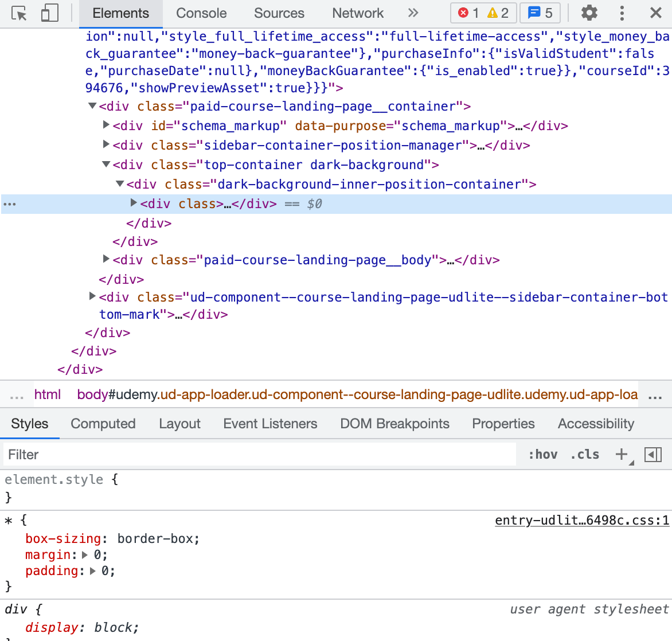Open the DevTools kebab menu
This screenshot has height=641, width=672.
coord(622,13)
